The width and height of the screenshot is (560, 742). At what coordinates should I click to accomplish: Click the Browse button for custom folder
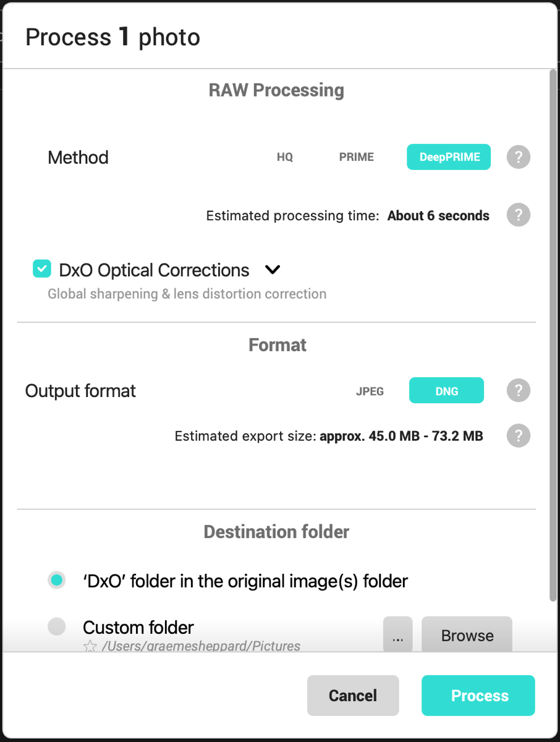(467, 635)
